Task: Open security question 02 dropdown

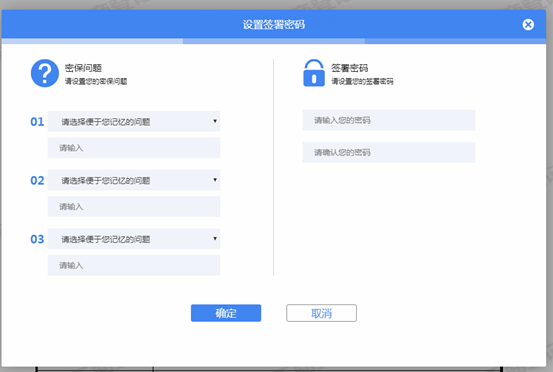Action: point(134,180)
